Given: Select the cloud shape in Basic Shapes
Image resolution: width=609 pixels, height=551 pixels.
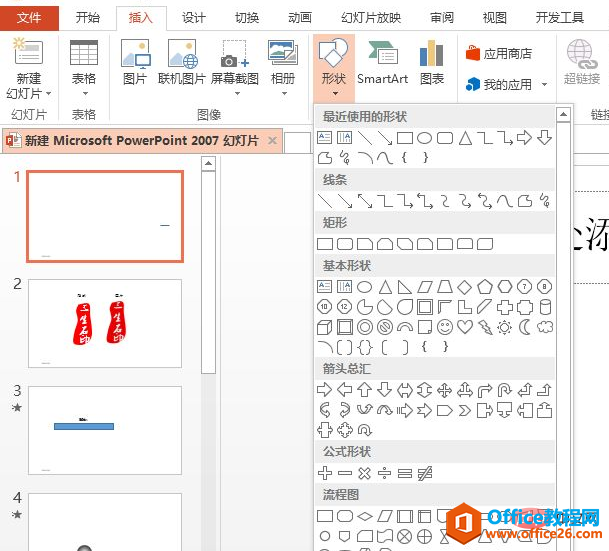Looking at the screenshot, I should coord(545,327).
